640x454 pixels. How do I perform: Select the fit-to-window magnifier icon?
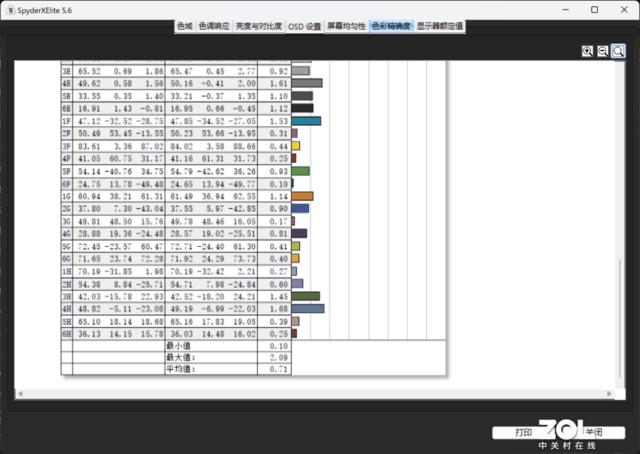tap(618, 51)
